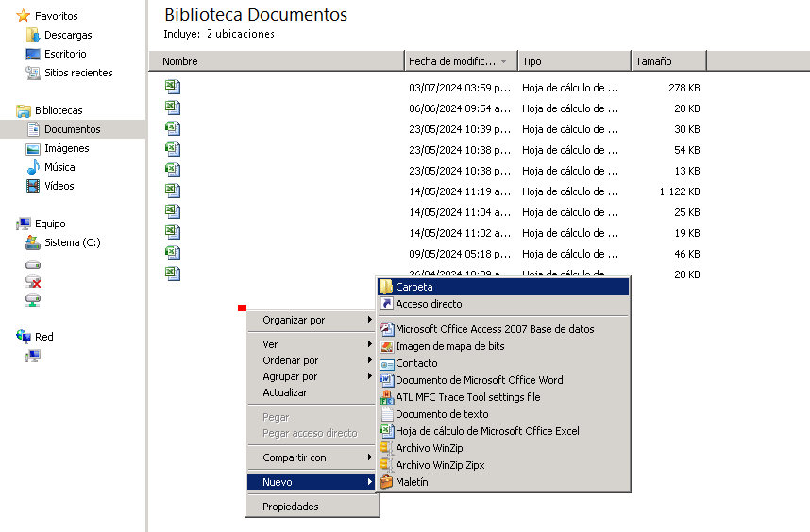This screenshot has width=810, height=532.
Task: Expand the Agrupar por submenu arrow
Action: click(x=370, y=375)
